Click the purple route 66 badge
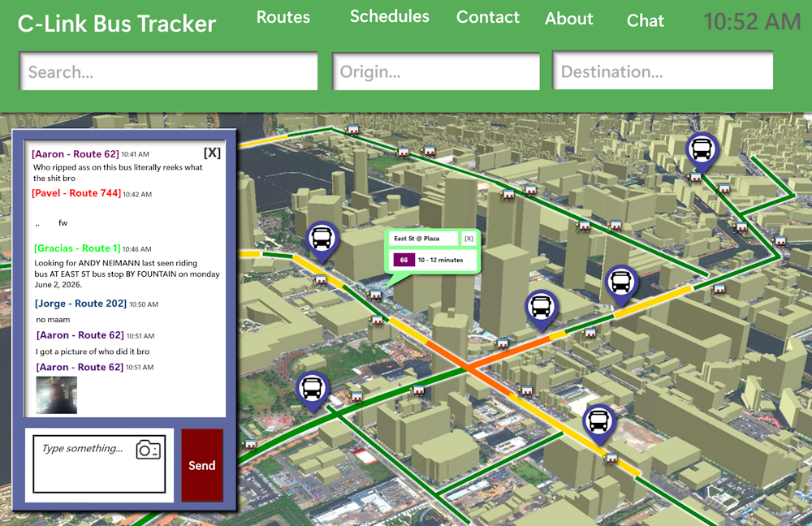This screenshot has width=812, height=526. point(404,260)
